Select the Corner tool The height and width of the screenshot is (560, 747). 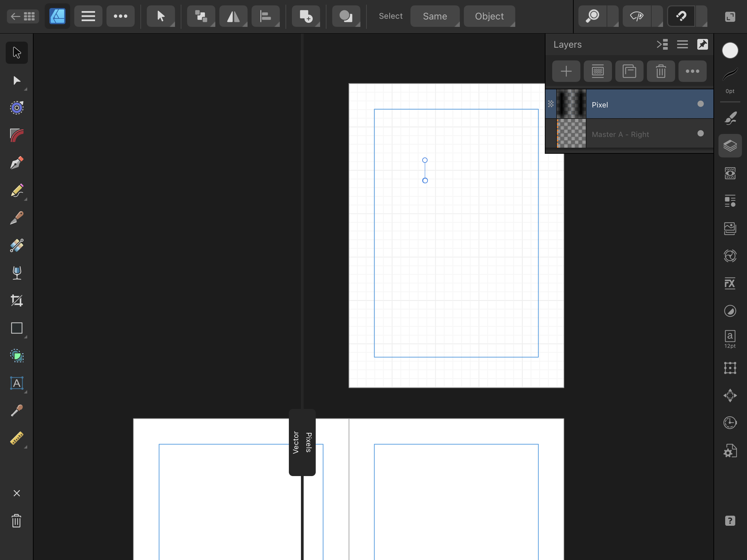pyautogui.click(x=16, y=135)
